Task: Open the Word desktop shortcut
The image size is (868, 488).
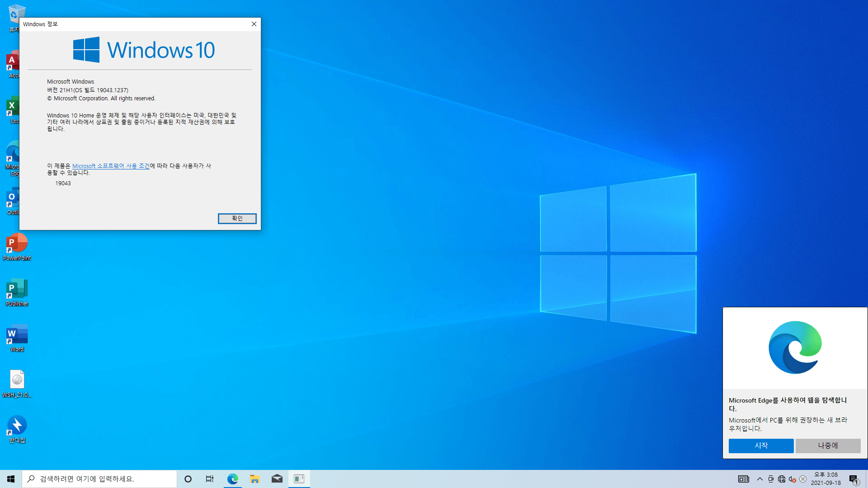Action: click(x=17, y=338)
